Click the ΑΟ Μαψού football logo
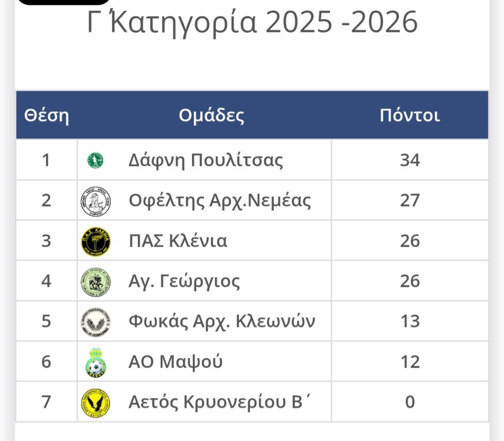This screenshot has width=504, height=441. coord(95,362)
